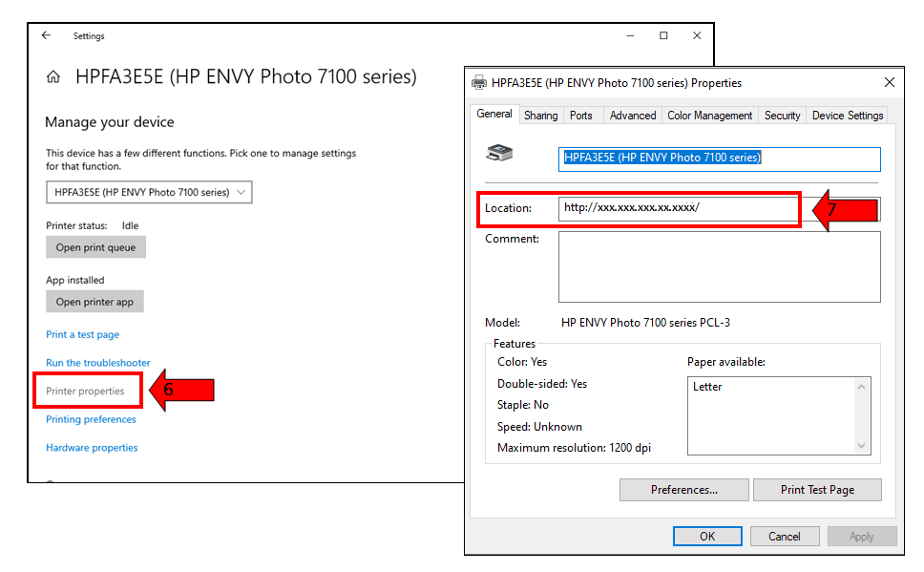Run the troubleshooter
Viewport: 924px width, 572px height.
98,362
